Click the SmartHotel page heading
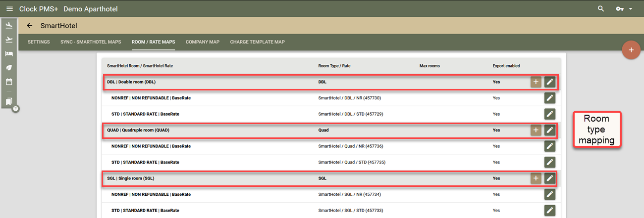The image size is (644, 218). pos(59,26)
